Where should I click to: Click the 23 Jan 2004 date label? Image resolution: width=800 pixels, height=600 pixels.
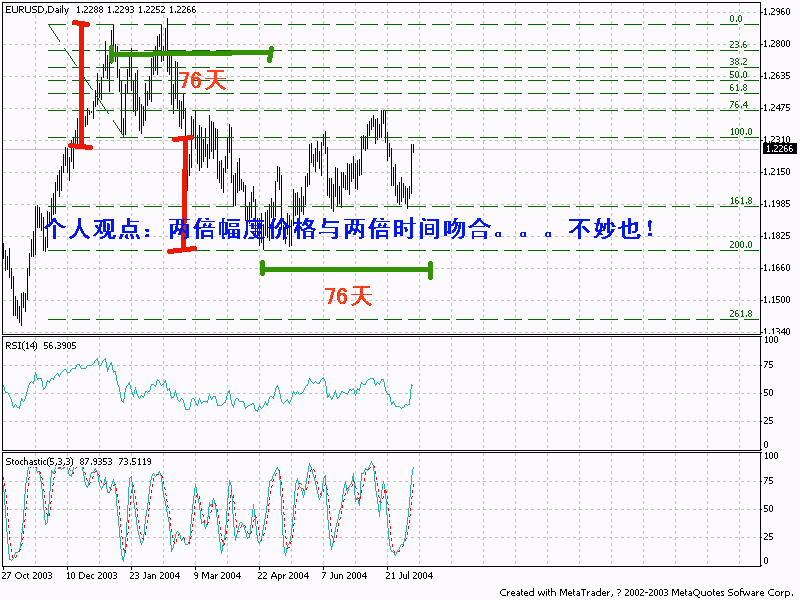pyautogui.click(x=155, y=576)
